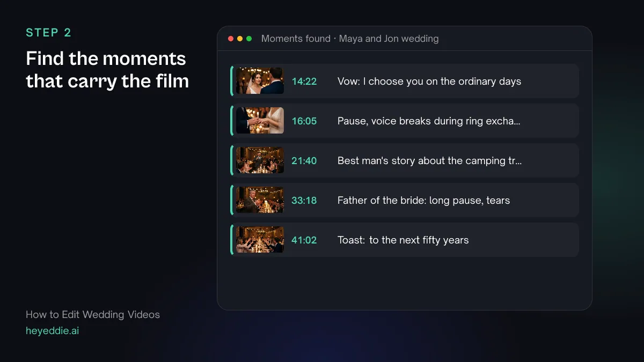Visit the heyeddie.ai link
Screen dimensions: 644x362
(52, 331)
